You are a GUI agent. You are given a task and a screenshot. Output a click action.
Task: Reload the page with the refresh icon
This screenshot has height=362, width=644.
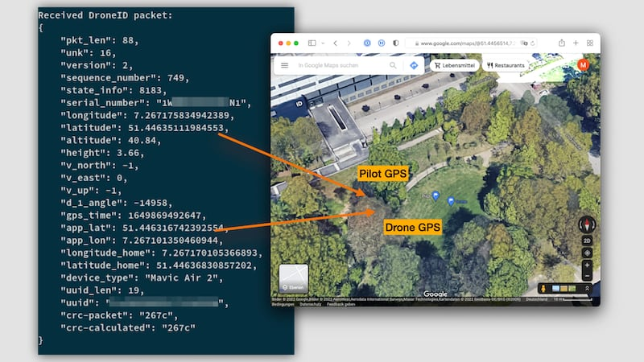[533, 43]
